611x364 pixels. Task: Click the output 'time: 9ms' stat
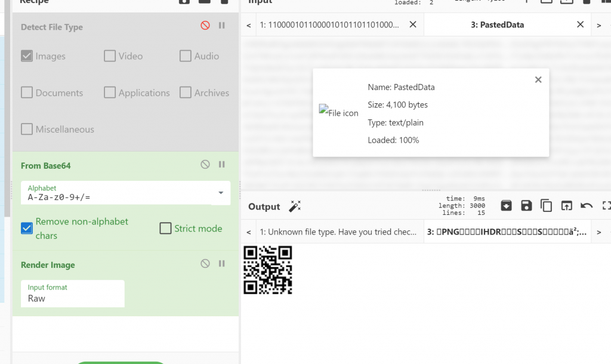pos(465,199)
